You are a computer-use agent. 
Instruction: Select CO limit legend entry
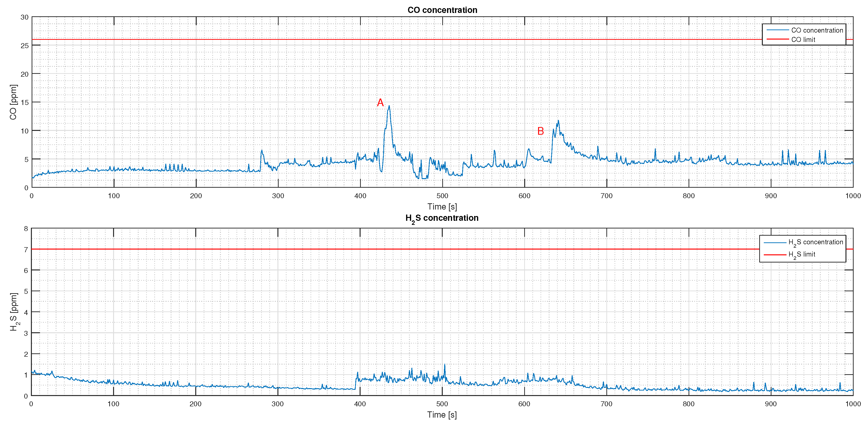(803, 40)
